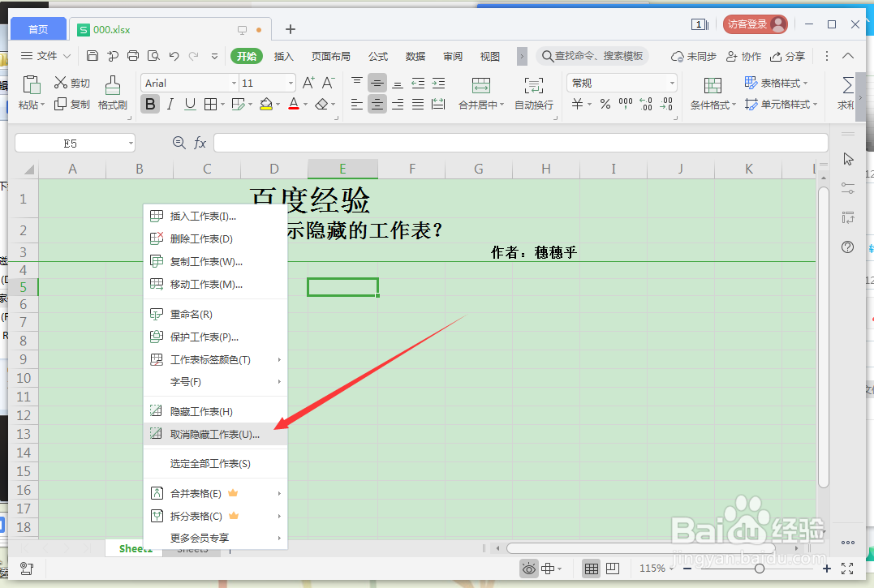Expand the number format 常规 dropdown
The width and height of the screenshot is (874, 588).
click(672, 83)
